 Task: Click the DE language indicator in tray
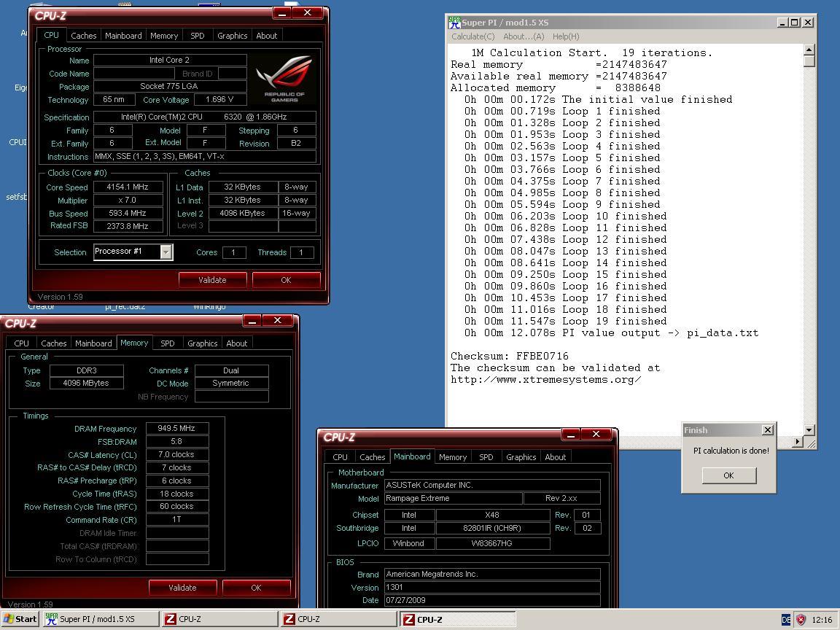(786, 620)
